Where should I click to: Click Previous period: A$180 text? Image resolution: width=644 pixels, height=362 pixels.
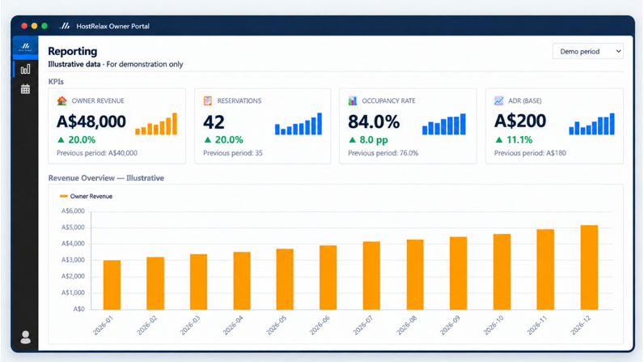tap(530, 153)
